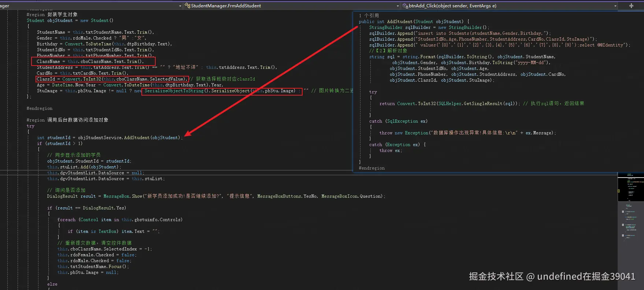
Task: Click the 'DialogResult result = MessageBox.Show' line
Action: coord(216,196)
